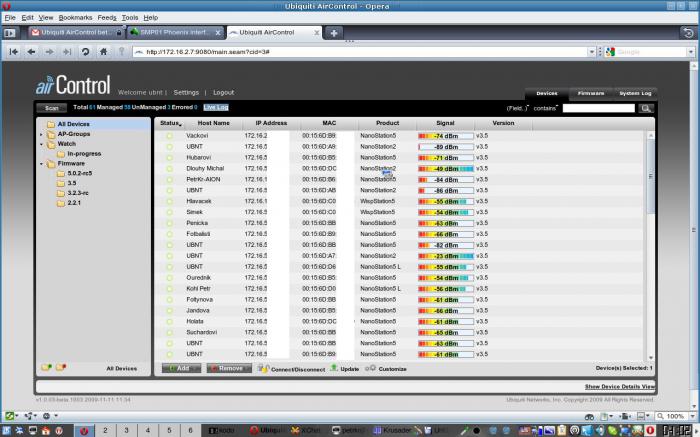The image size is (700, 437).
Task: Go to the home page icon
Action: [103, 52]
